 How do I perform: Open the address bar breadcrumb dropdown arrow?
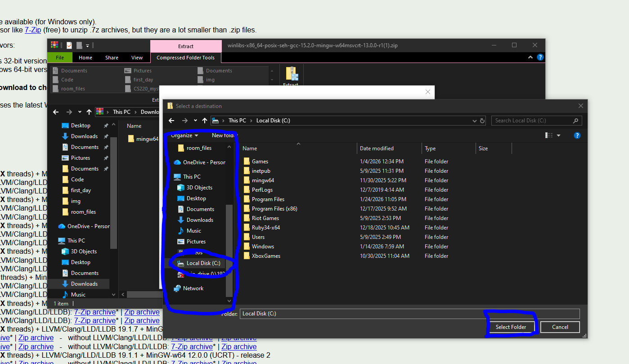(474, 120)
